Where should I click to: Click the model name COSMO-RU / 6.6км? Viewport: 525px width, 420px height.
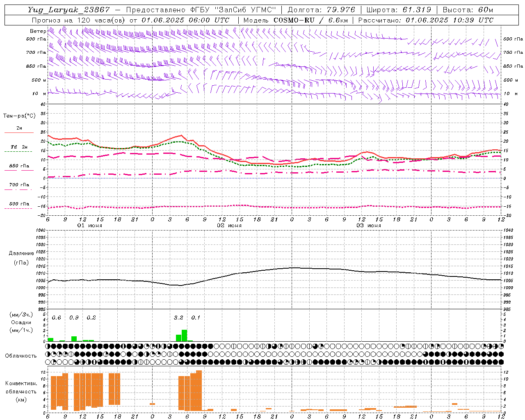[310, 20]
